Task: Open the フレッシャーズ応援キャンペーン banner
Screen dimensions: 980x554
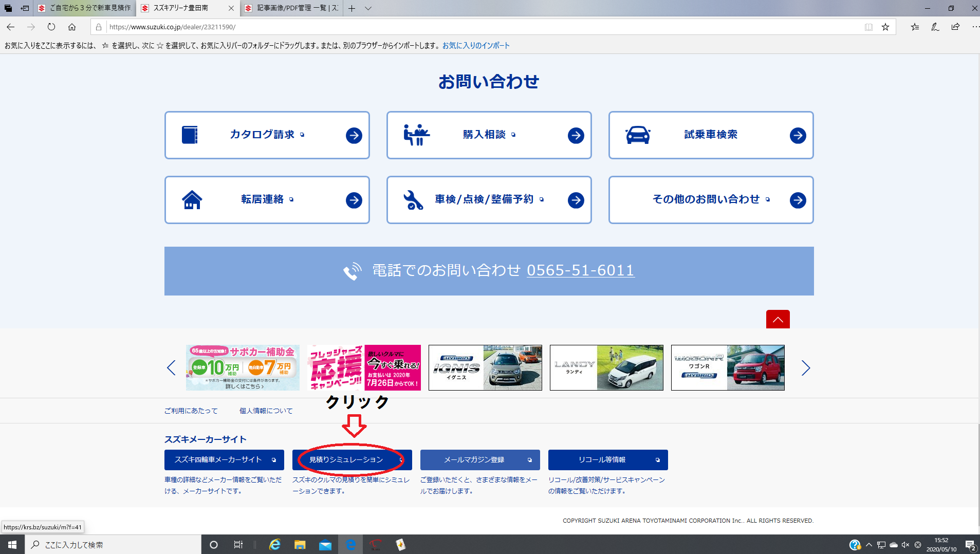Action: pyautogui.click(x=364, y=367)
